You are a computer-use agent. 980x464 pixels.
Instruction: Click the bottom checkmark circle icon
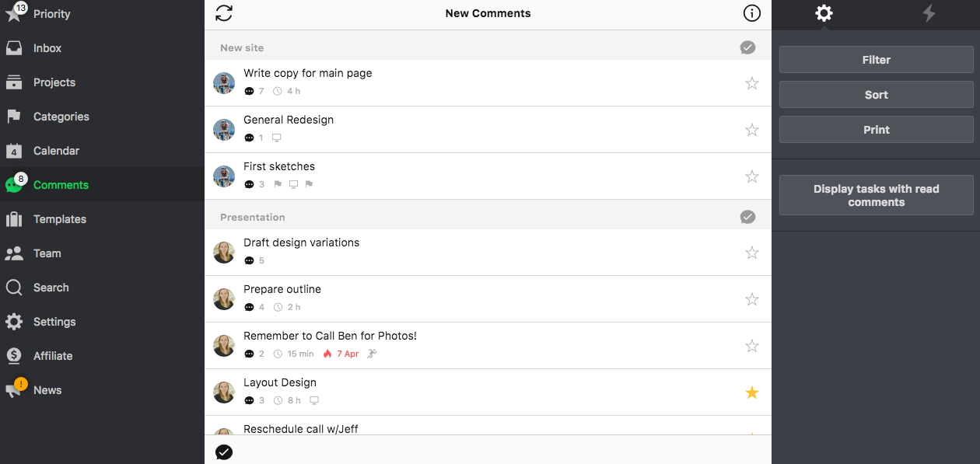224,452
